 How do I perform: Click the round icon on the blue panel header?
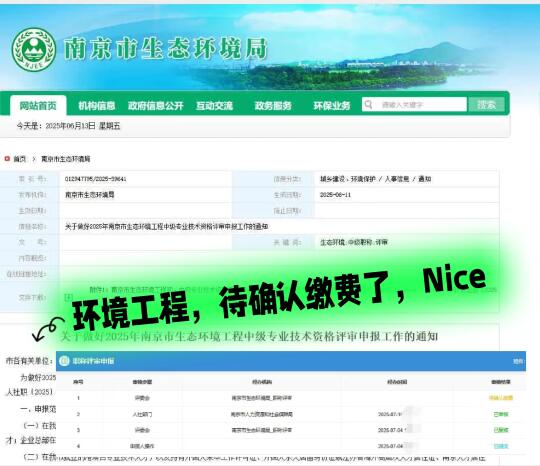[64, 361]
